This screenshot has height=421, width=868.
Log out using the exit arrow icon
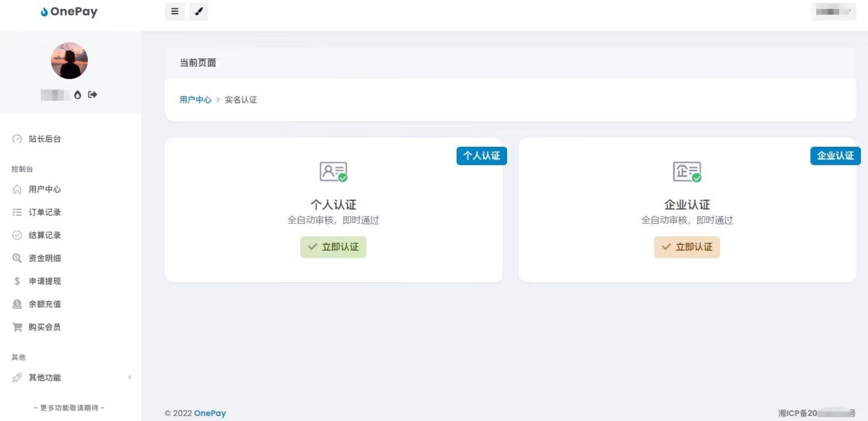point(92,95)
